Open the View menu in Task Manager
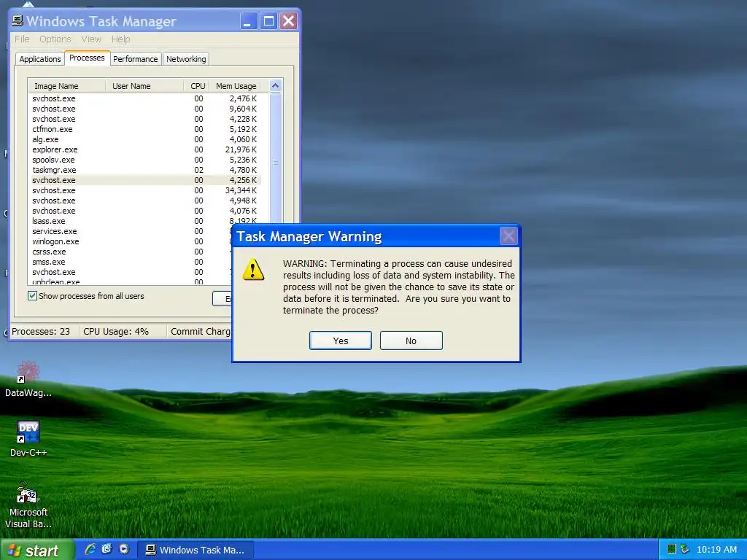This screenshot has height=560, width=747. [x=91, y=39]
